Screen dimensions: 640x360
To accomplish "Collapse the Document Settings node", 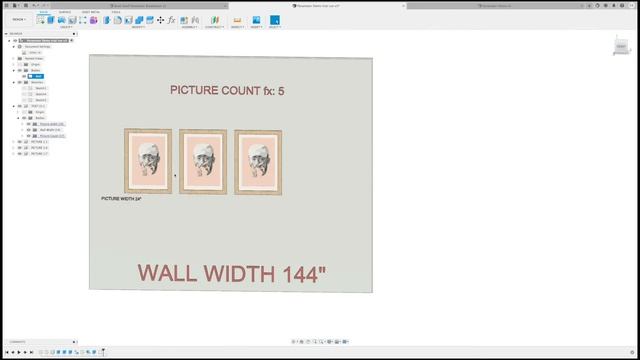I will click(13, 47).
